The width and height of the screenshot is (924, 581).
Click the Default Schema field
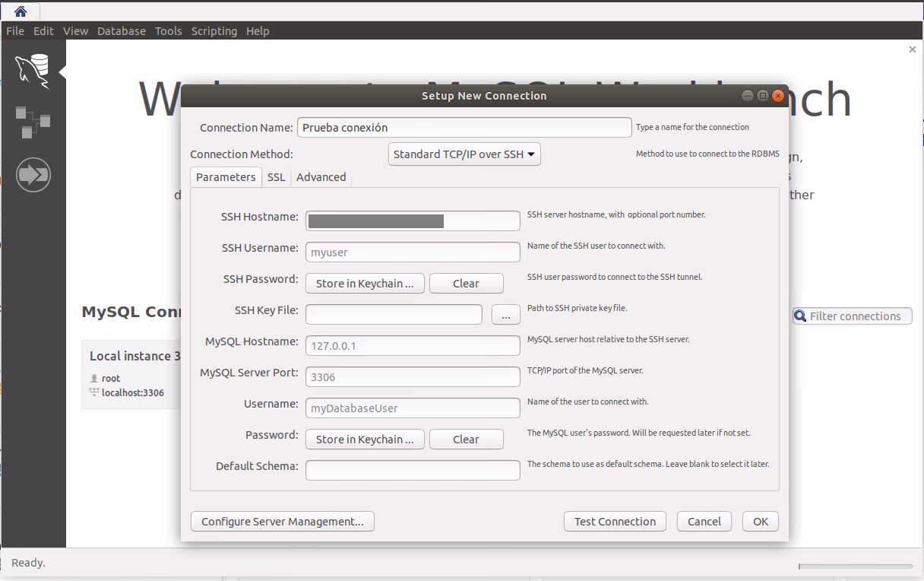tap(413, 471)
